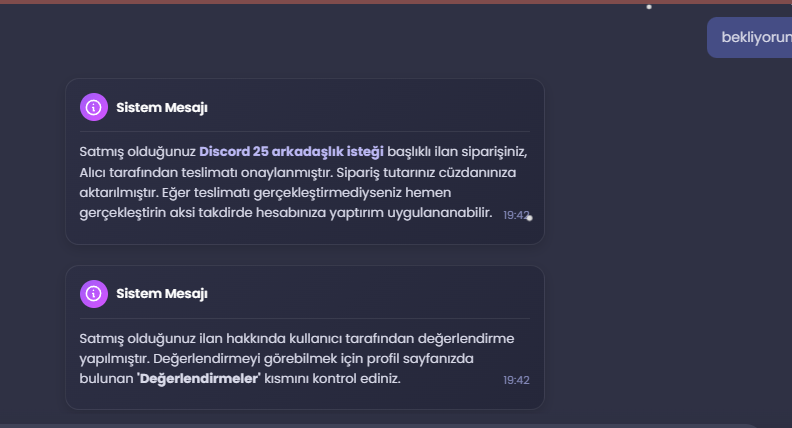Screen dimensions: 792x428
Task: Click the 19:42 timestamp of the delivery confirmation message
Action: point(516,215)
